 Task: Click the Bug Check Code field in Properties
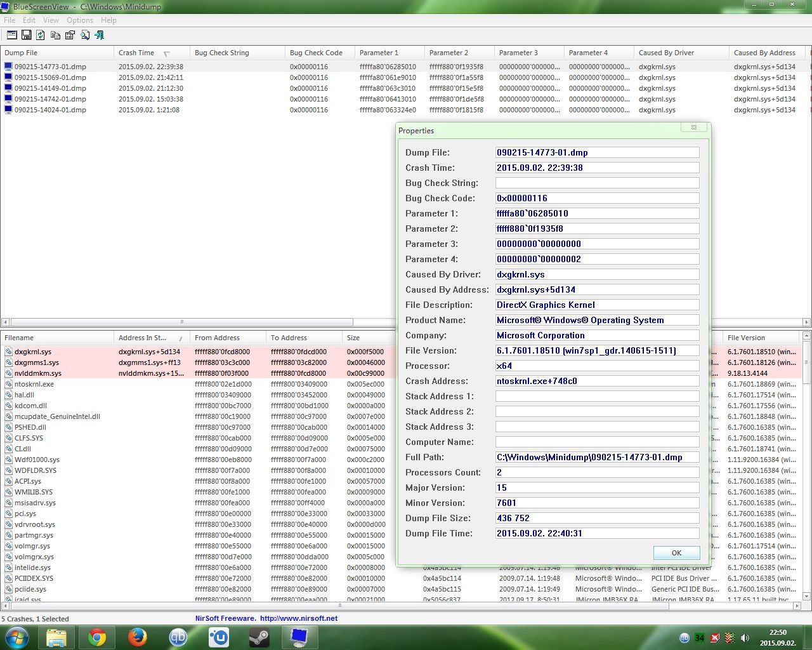[597, 198]
